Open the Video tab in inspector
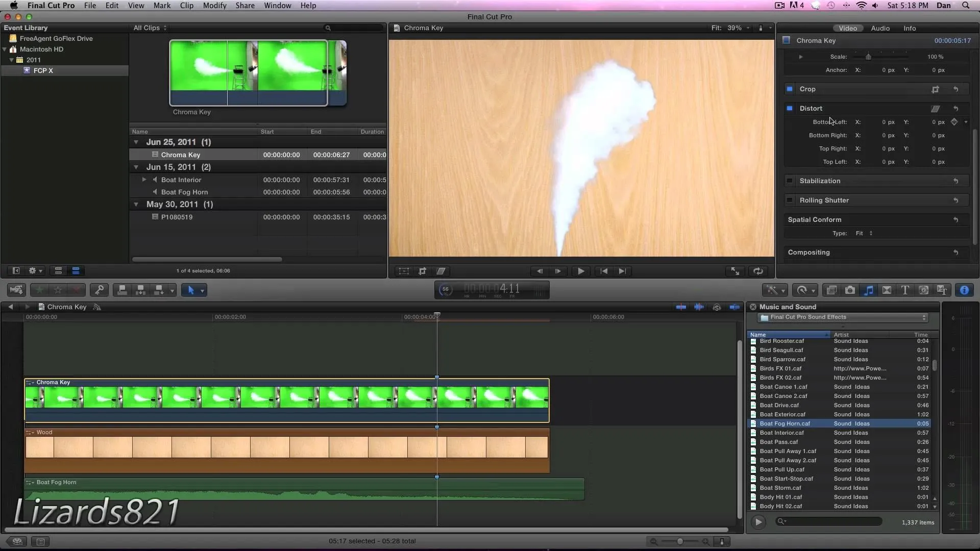Viewport: 980px width, 551px height. 847,28
